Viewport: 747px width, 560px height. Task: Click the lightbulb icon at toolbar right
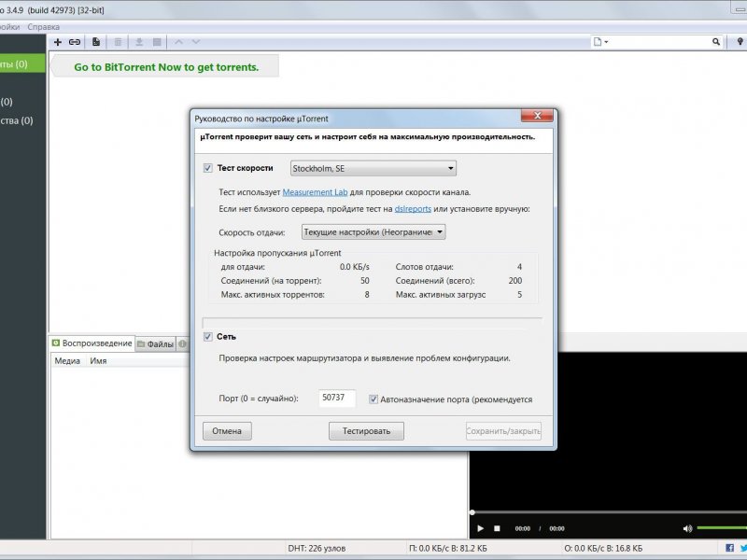tap(740, 42)
